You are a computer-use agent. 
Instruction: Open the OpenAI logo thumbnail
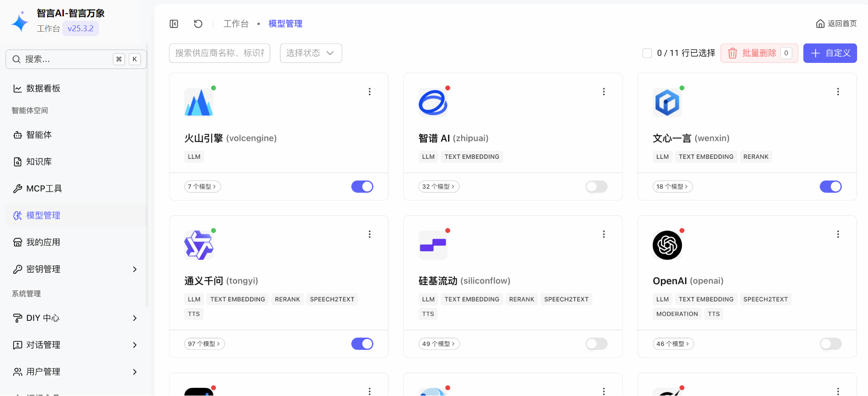pyautogui.click(x=667, y=245)
